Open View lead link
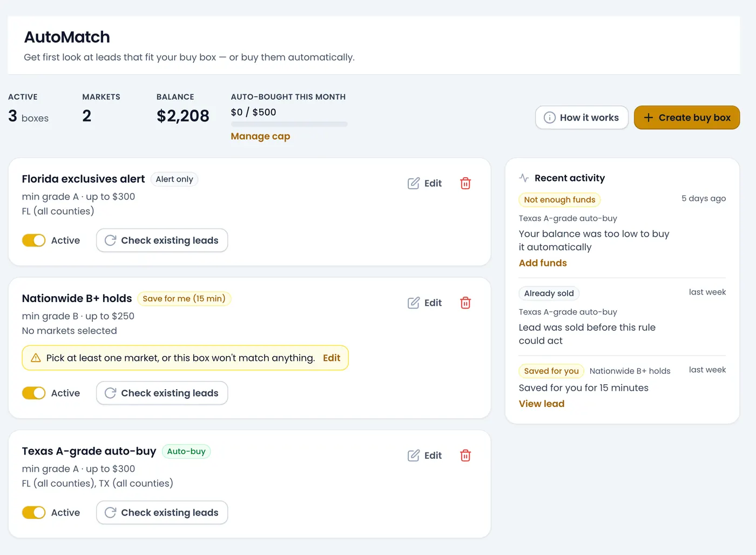756x555 pixels. [x=542, y=404]
